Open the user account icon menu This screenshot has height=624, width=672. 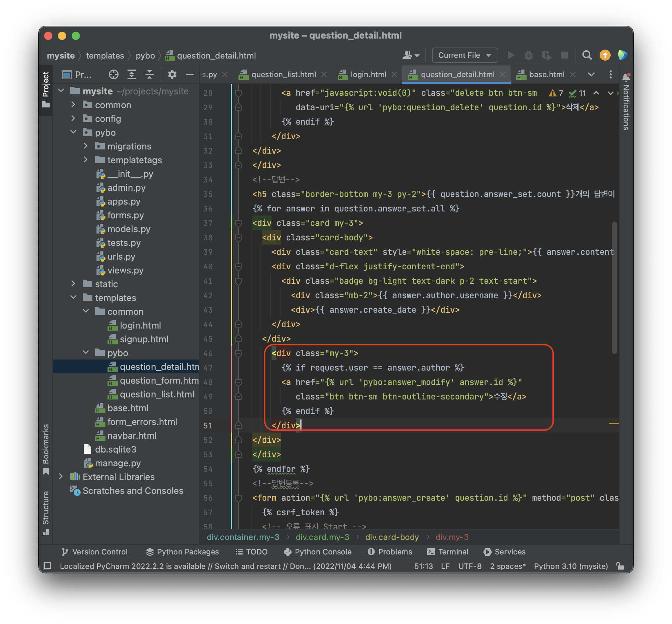[x=410, y=55]
